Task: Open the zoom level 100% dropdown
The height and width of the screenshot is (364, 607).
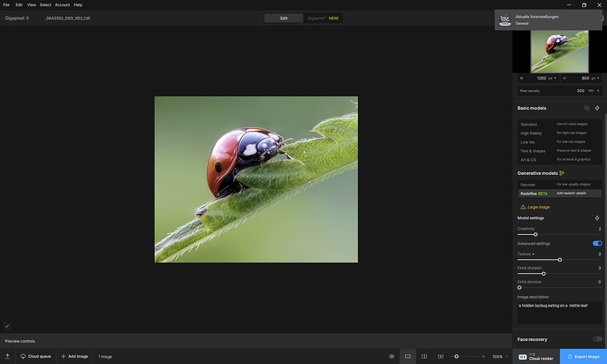Action: (500, 356)
